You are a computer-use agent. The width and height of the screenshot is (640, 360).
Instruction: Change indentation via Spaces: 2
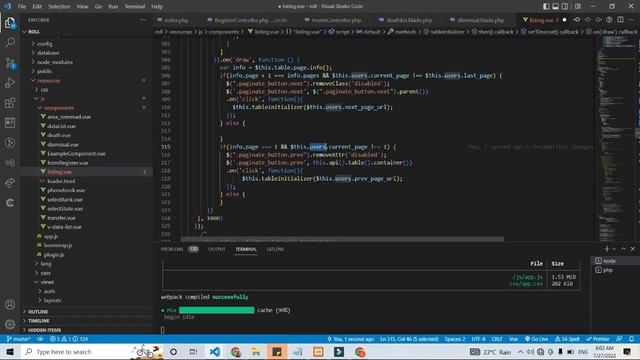point(455,339)
